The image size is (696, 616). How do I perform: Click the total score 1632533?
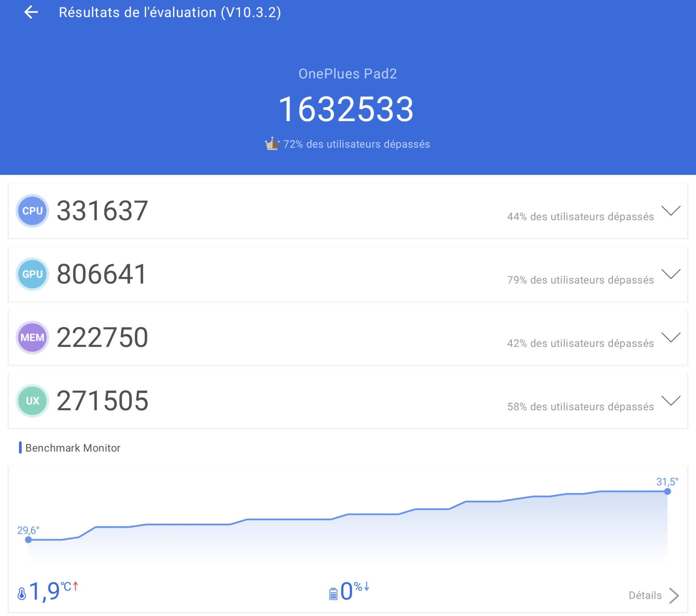(x=346, y=109)
